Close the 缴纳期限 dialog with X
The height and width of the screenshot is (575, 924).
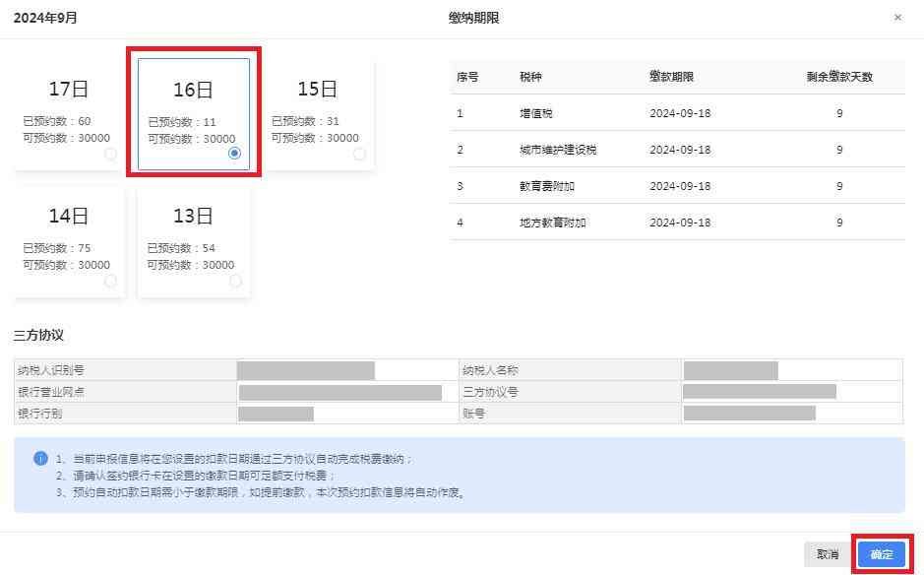(x=897, y=18)
